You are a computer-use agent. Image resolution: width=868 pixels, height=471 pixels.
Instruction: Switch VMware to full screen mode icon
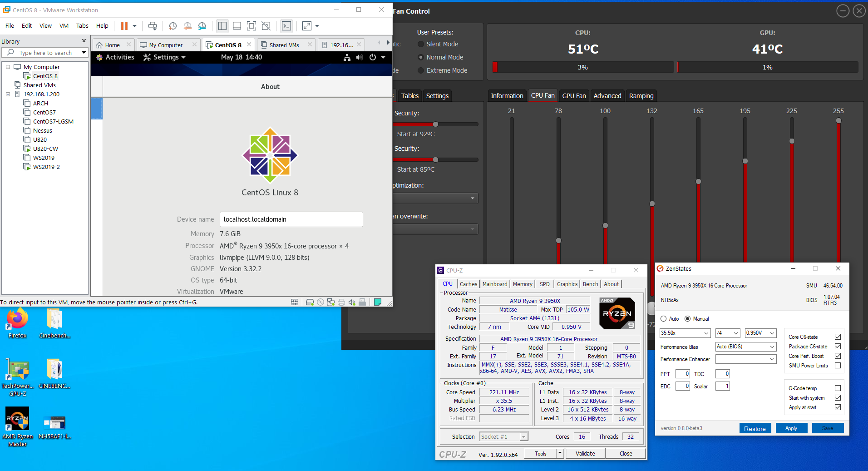click(x=252, y=26)
